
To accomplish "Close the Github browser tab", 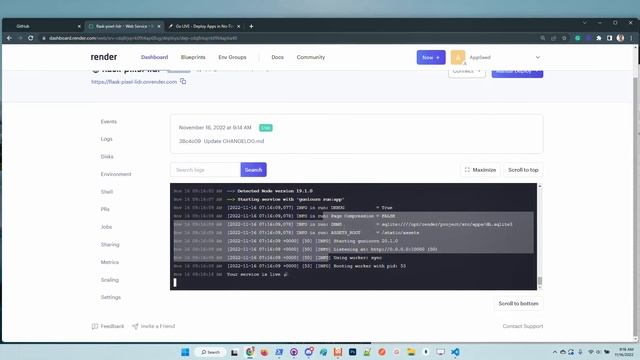I will coord(79,26).
